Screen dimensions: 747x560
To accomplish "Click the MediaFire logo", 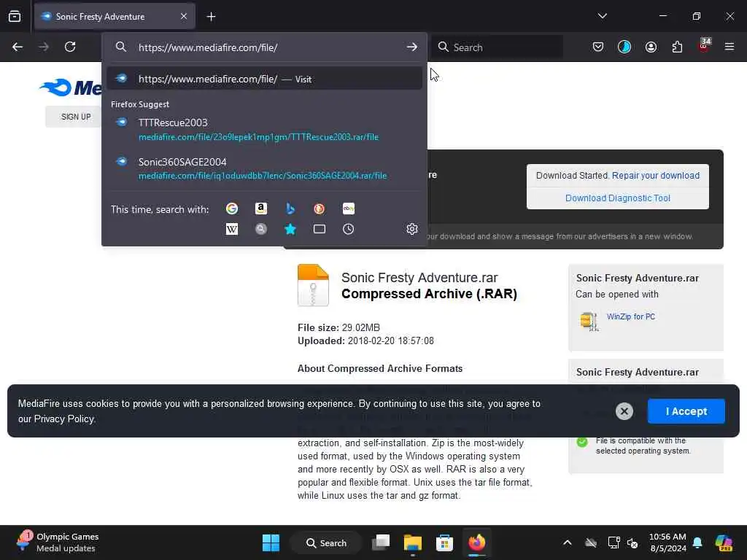I will [x=71, y=87].
